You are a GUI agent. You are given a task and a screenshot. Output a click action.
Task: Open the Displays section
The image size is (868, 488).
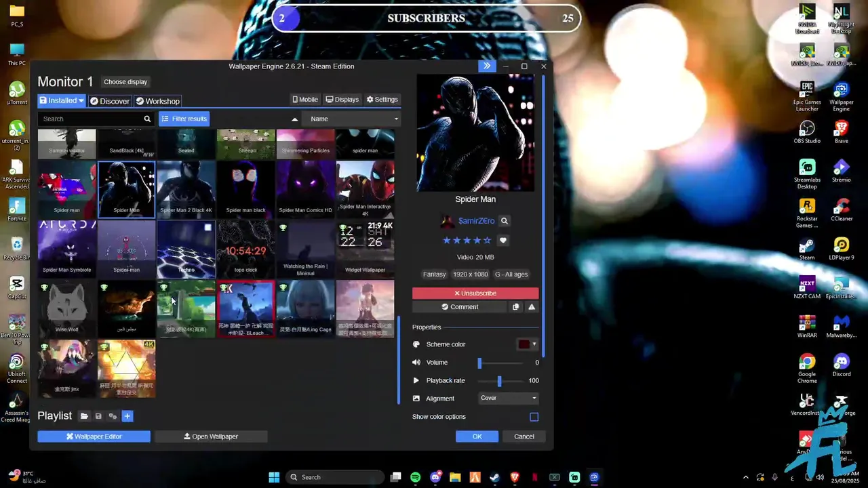342,100
